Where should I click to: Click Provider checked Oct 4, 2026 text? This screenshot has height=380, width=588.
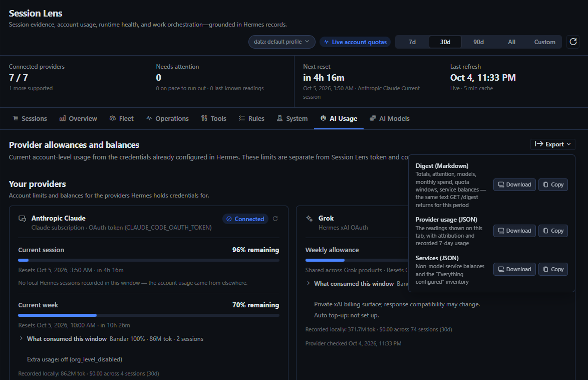point(353,343)
